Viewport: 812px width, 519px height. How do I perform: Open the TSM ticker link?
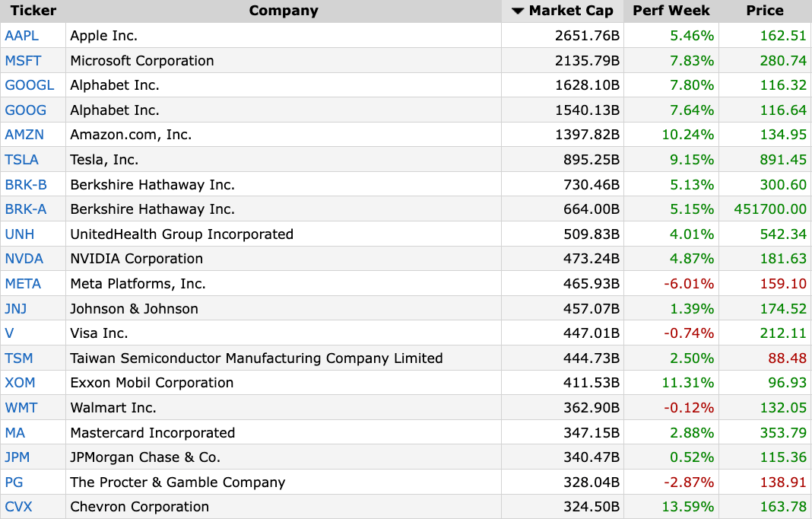pos(19,358)
